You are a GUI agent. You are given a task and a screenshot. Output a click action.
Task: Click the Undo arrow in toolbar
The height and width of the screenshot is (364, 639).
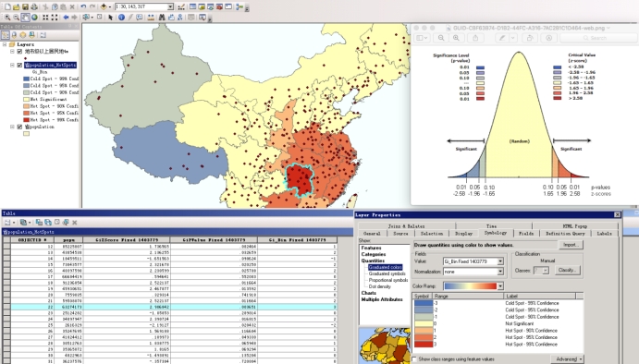click(x=83, y=6)
